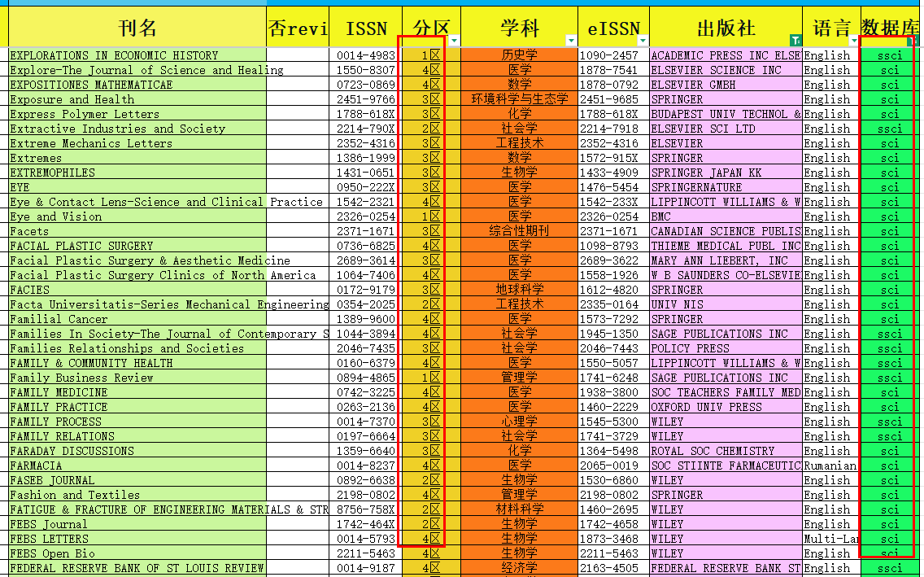Click the Family Business Review title cell
This screenshot has width=924, height=577.
click(x=81, y=378)
